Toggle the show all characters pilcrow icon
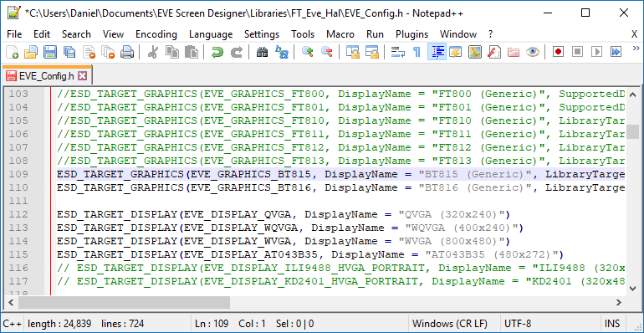This screenshot has width=644, height=333. coord(417,52)
